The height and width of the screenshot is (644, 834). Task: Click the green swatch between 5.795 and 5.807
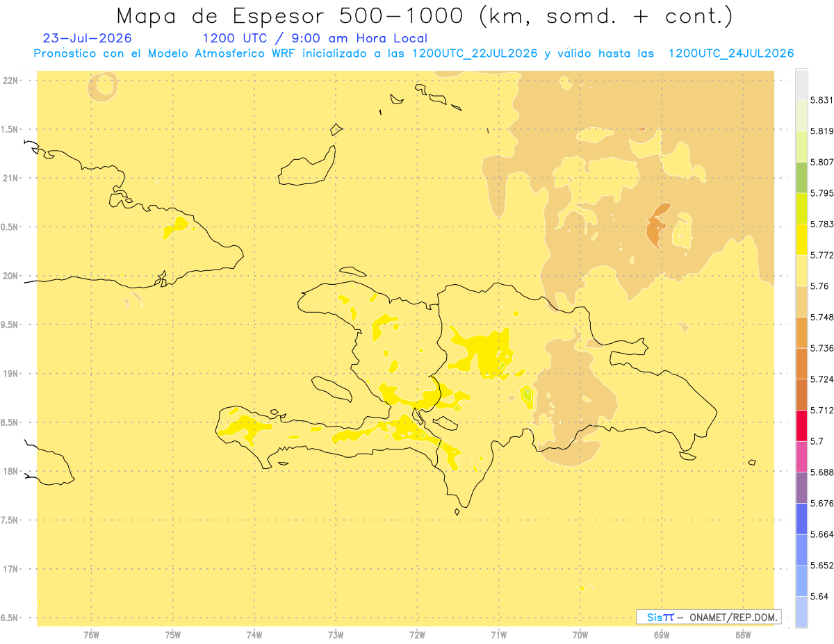point(801,177)
